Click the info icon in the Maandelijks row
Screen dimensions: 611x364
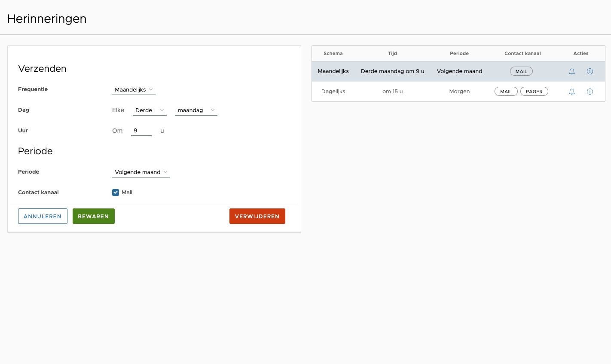point(590,71)
